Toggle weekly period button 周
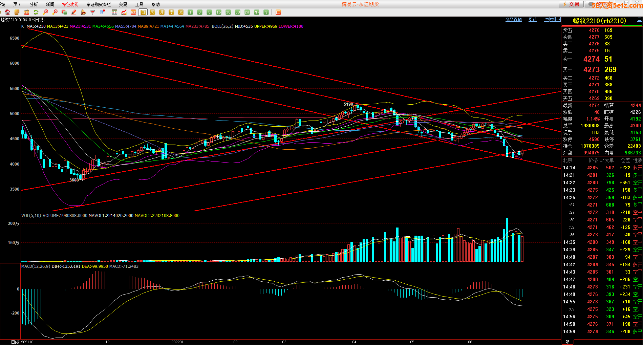 click(x=152, y=12)
